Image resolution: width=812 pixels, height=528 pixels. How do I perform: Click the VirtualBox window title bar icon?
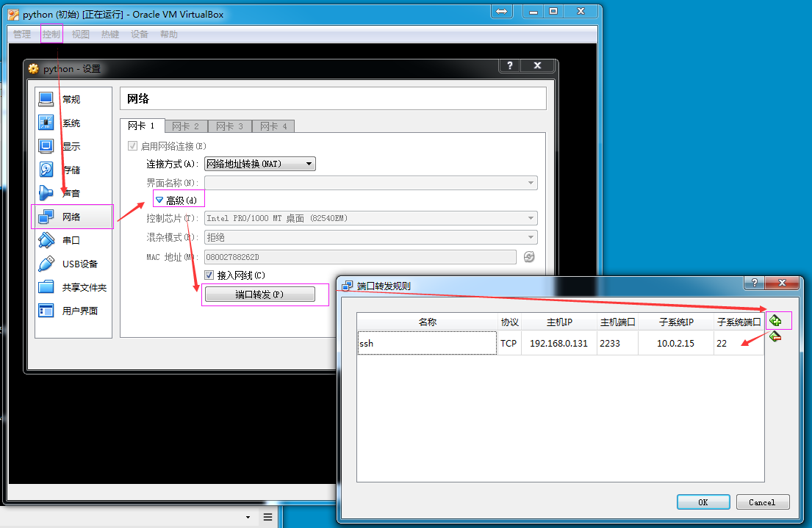click(x=14, y=15)
